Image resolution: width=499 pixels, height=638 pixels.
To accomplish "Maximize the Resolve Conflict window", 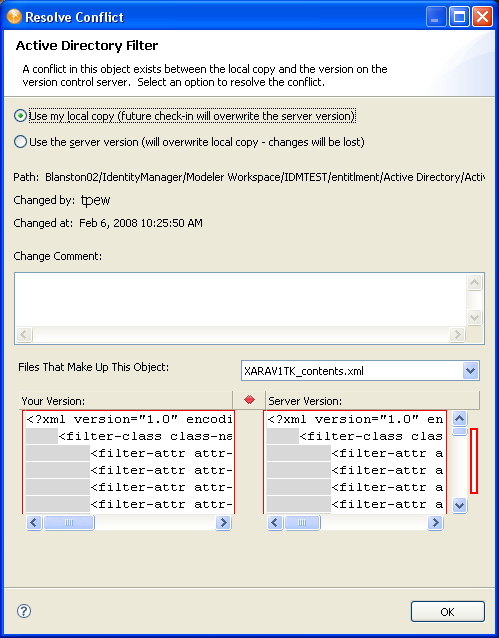I will coord(459,17).
